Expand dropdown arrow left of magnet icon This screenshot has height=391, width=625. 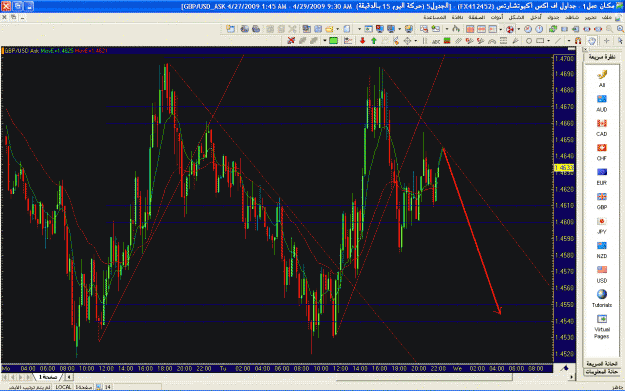569,41
